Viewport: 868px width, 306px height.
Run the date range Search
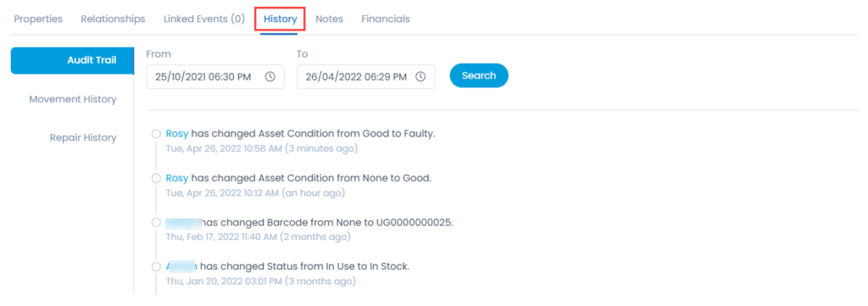(x=479, y=75)
